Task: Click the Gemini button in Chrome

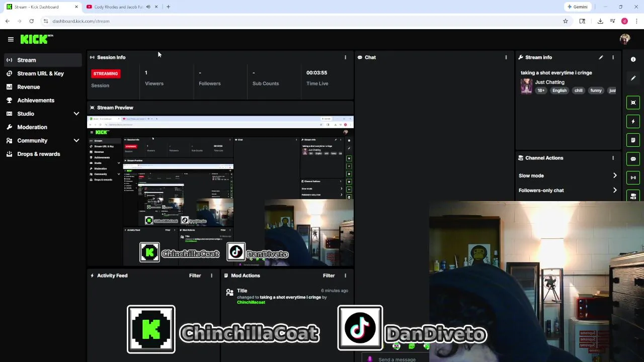Action: pyautogui.click(x=577, y=7)
